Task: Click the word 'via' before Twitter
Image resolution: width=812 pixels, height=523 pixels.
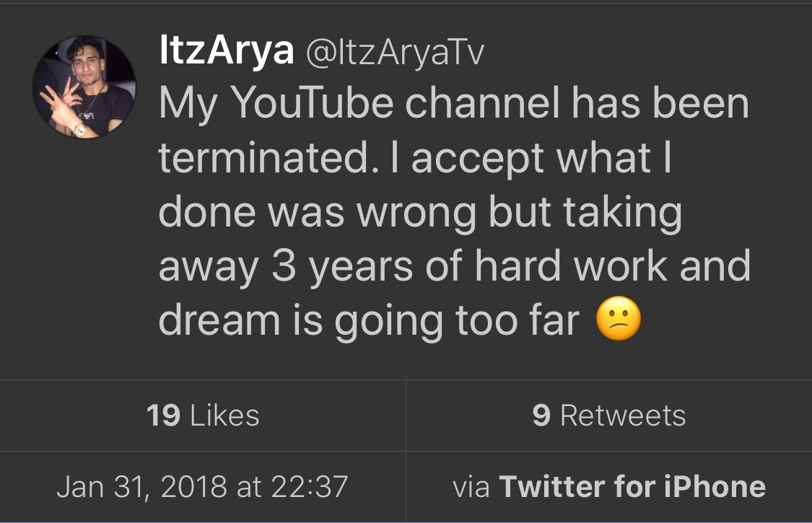Action: [471, 487]
